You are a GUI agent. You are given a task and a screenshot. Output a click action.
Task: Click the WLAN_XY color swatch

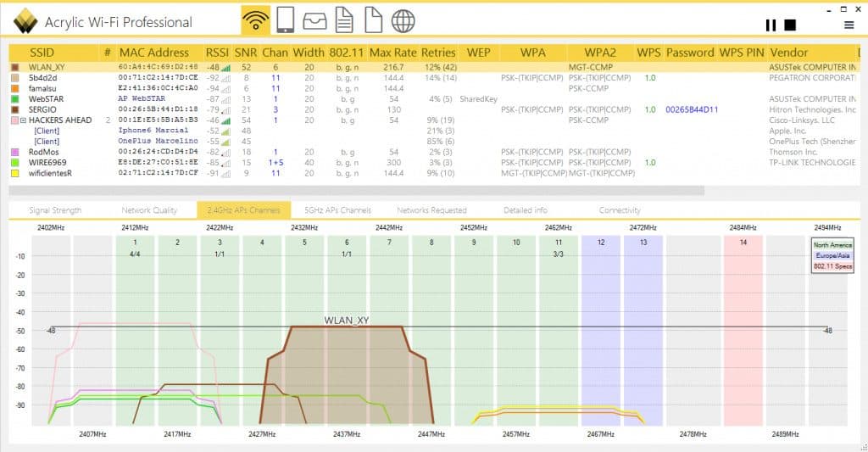pos(15,67)
